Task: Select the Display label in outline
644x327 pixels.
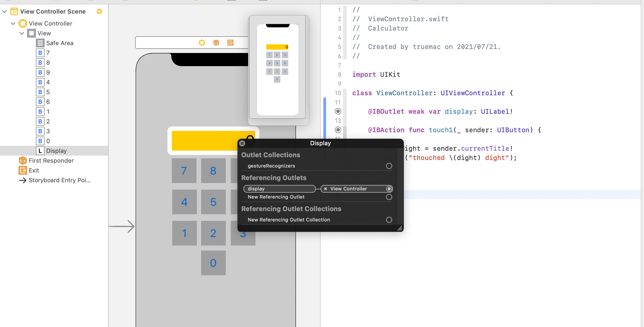Action: [x=56, y=151]
